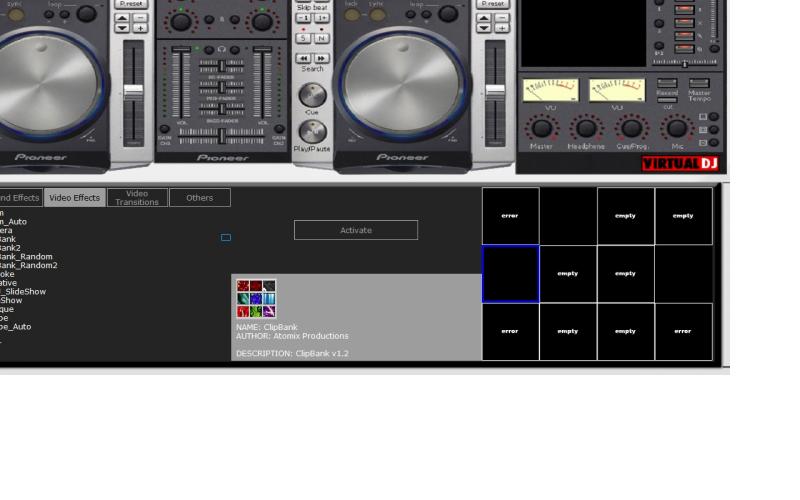
Task: Toggle the S button under Skip beat
Action: [303, 38]
